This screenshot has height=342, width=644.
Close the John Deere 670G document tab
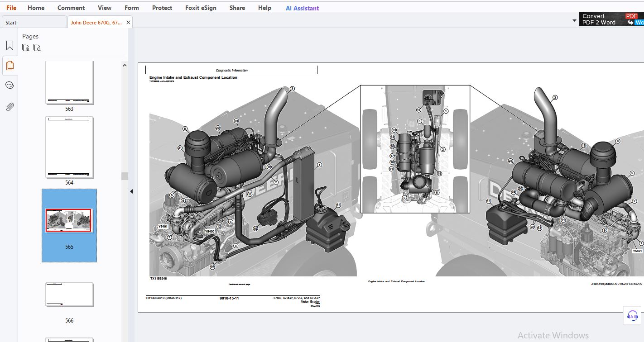click(128, 22)
